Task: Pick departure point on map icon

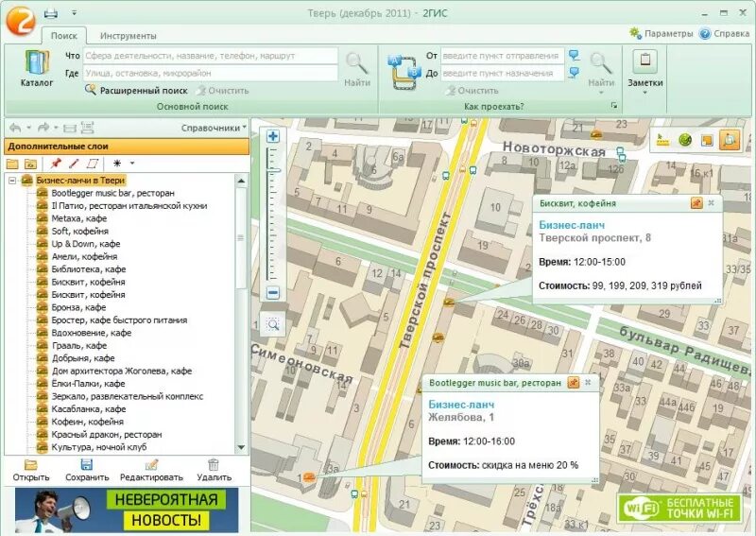Action: click(x=574, y=55)
